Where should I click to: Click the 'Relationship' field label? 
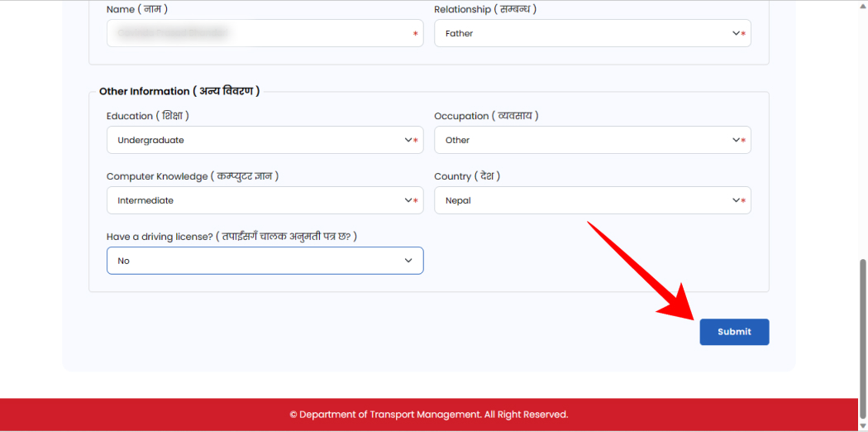[485, 9]
